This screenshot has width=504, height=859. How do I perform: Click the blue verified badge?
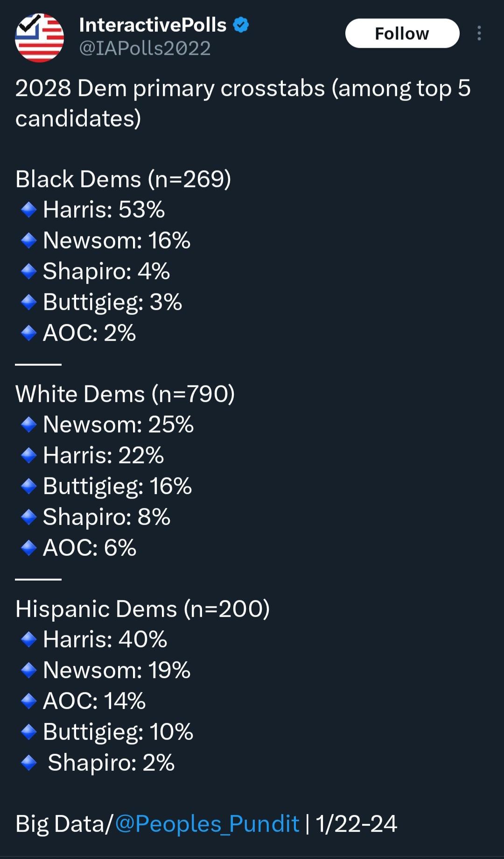[241, 25]
